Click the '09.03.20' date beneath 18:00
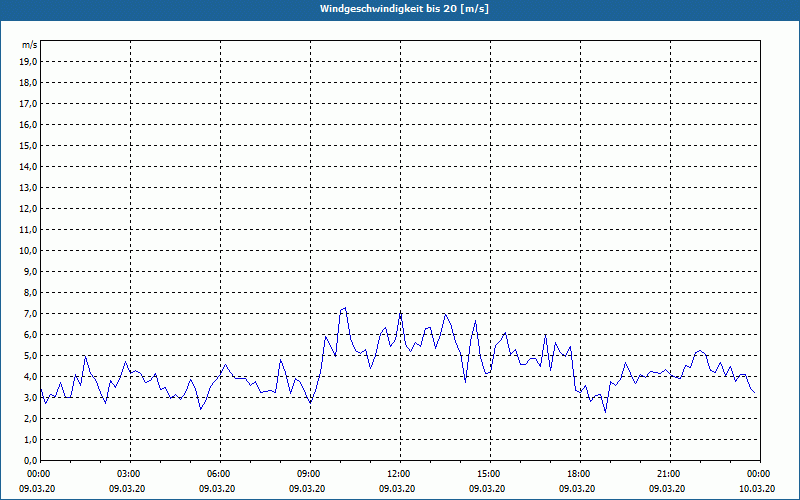Image resolution: width=800 pixels, height=500 pixels. coord(577,489)
